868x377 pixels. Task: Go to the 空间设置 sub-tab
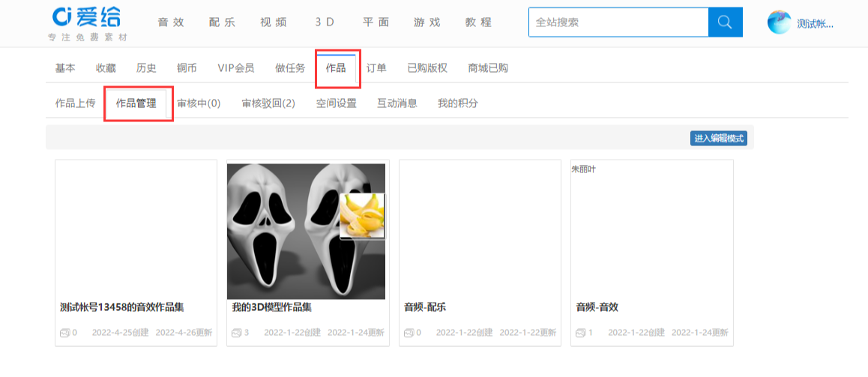coord(336,103)
